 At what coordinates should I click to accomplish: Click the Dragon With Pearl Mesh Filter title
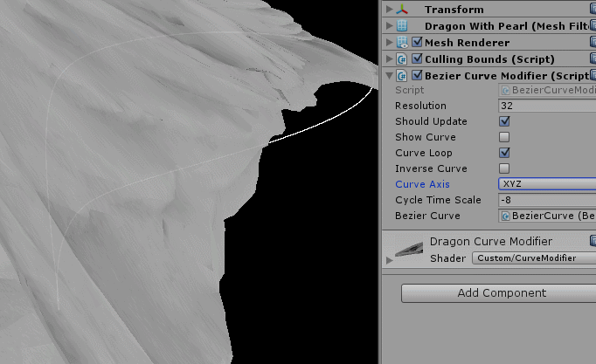tap(507, 26)
